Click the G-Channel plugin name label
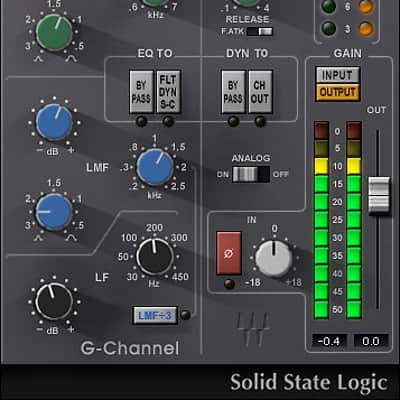 130,348
